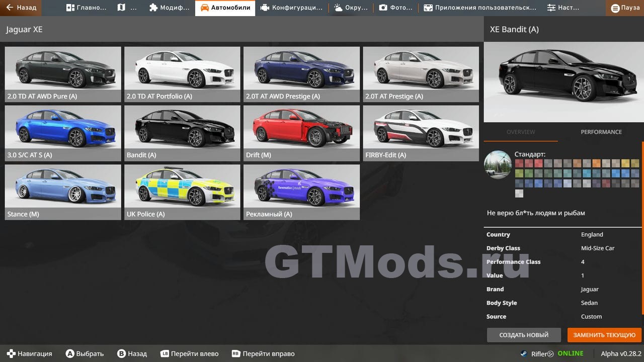Open the puzzle-piece Mods menu
Image resolution: width=644 pixels, height=362 pixels.
(x=169, y=8)
